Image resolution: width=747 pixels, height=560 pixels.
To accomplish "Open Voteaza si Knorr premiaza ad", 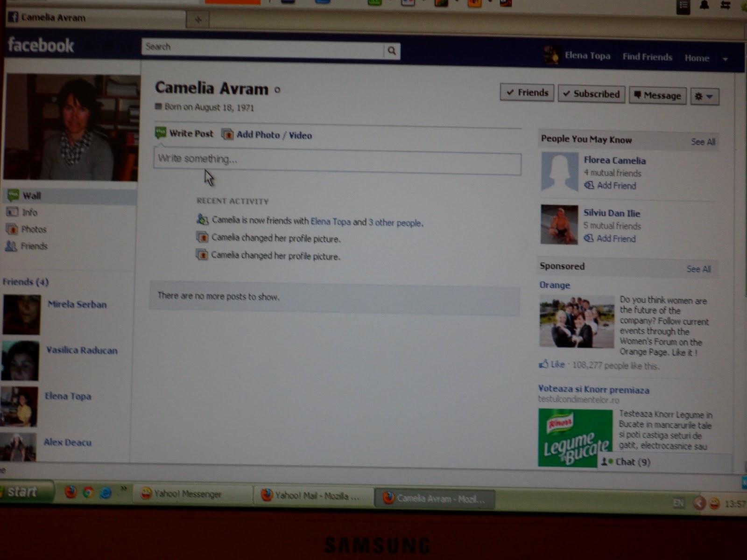I will 593,389.
